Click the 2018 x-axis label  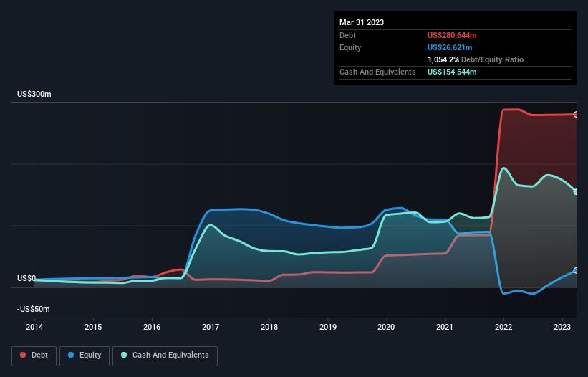[x=269, y=327]
